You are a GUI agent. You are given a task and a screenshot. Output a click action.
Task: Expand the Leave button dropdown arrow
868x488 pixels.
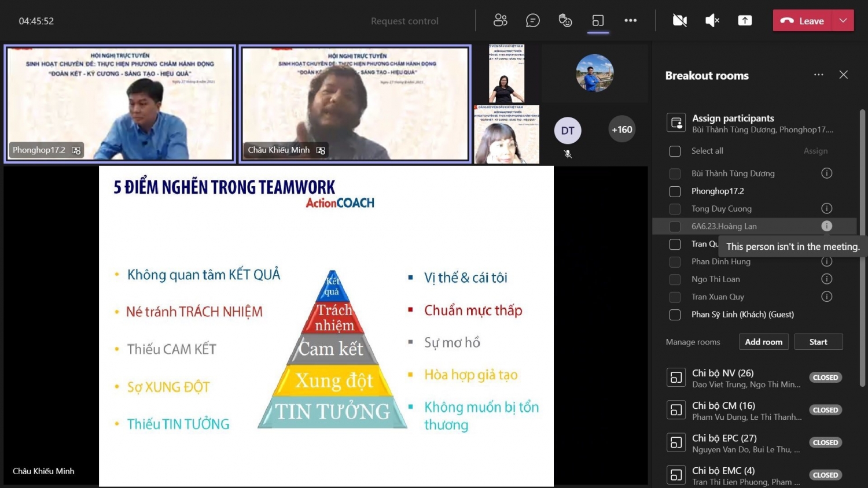click(x=843, y=21)
